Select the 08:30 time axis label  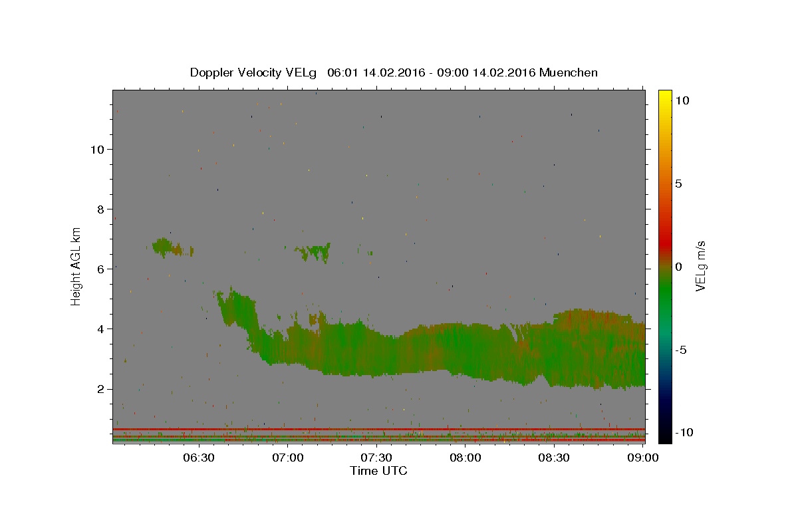pos(555,458)
